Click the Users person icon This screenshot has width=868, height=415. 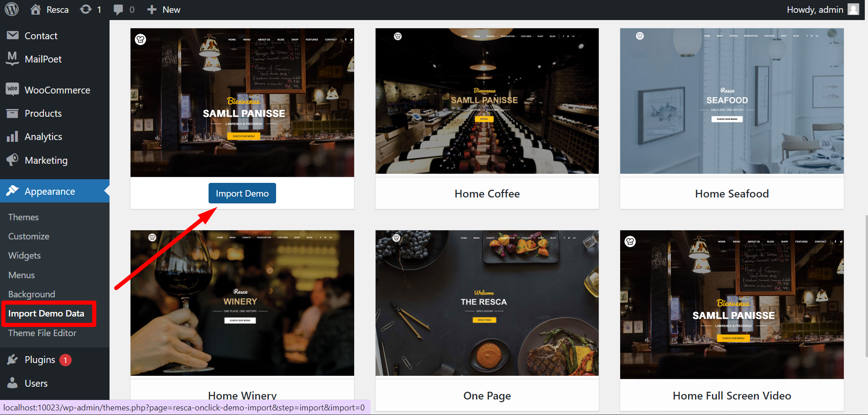coord(12,383)
